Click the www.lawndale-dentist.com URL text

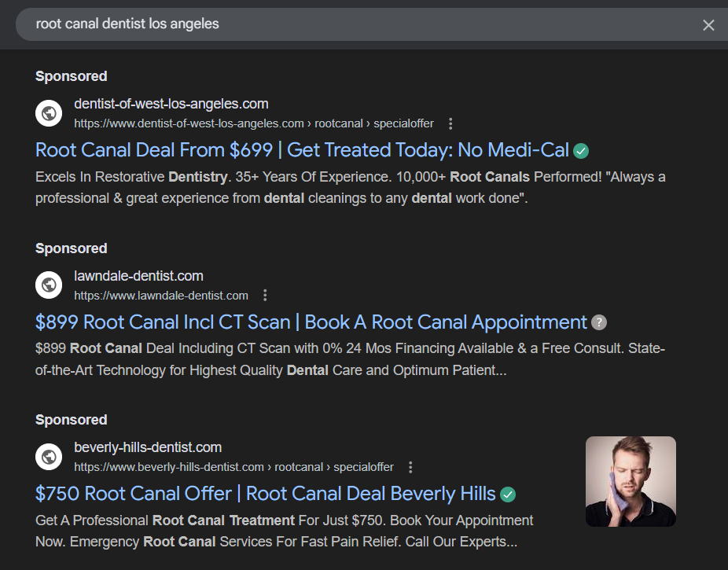pyautogui.click(x=161, y=296)
